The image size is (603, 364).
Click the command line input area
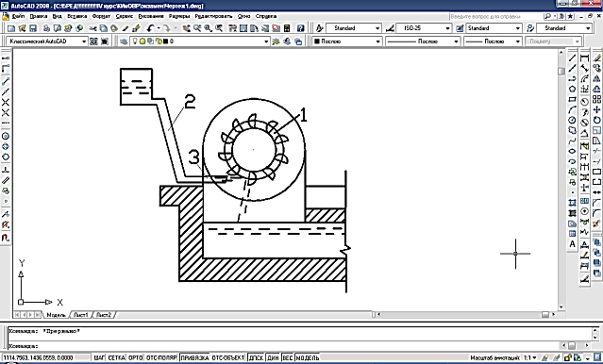pos(285,346)
